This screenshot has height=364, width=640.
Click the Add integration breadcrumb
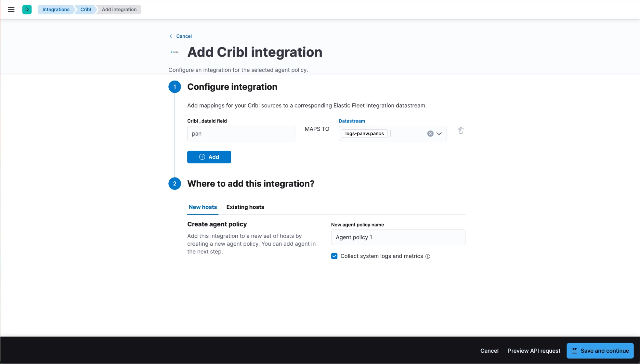pos(119,10)
